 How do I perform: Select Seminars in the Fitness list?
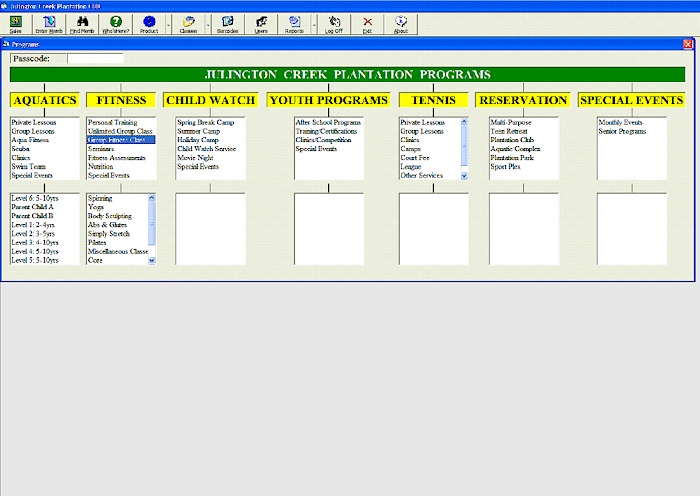pyautogui.click(x=101, y=149)
